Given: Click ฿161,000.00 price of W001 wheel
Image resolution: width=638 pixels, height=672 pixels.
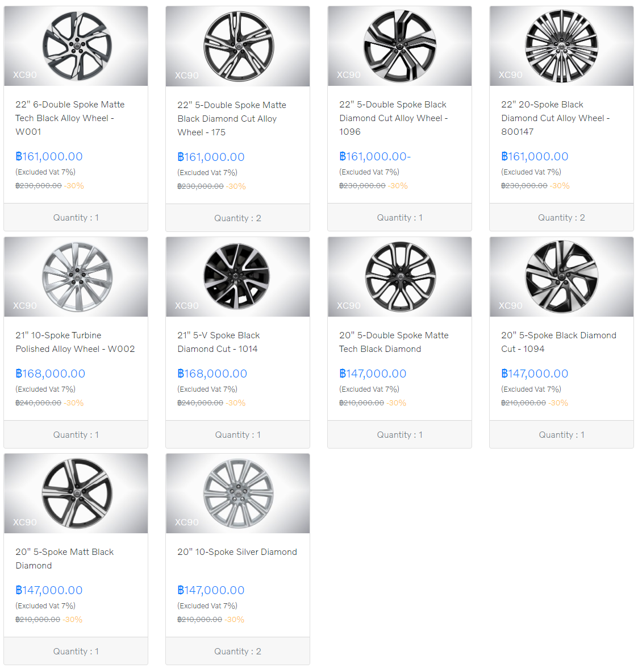Looking at the screenshot, I should (49, 156).
